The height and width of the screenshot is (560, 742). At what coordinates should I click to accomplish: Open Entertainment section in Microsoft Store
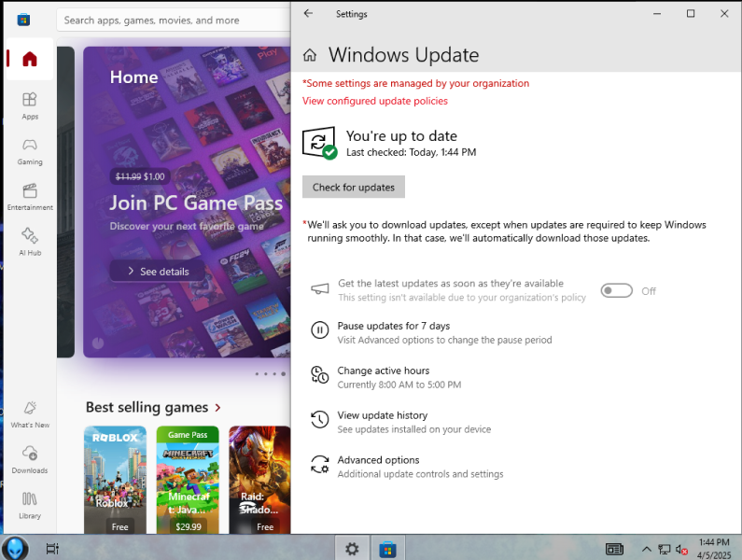click(x=29, y=197)
